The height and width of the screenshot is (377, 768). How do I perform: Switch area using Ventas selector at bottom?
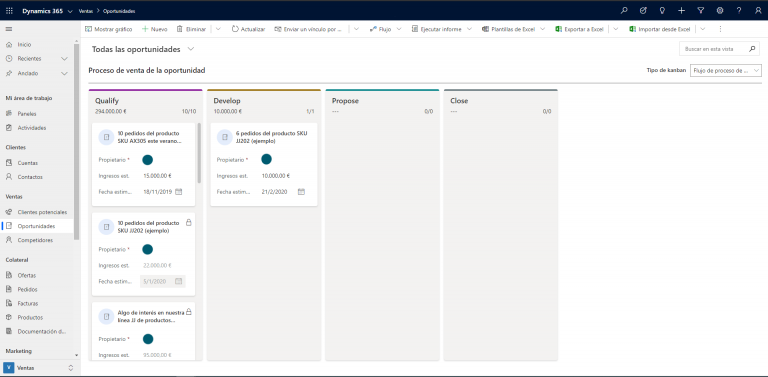(38, 368)
